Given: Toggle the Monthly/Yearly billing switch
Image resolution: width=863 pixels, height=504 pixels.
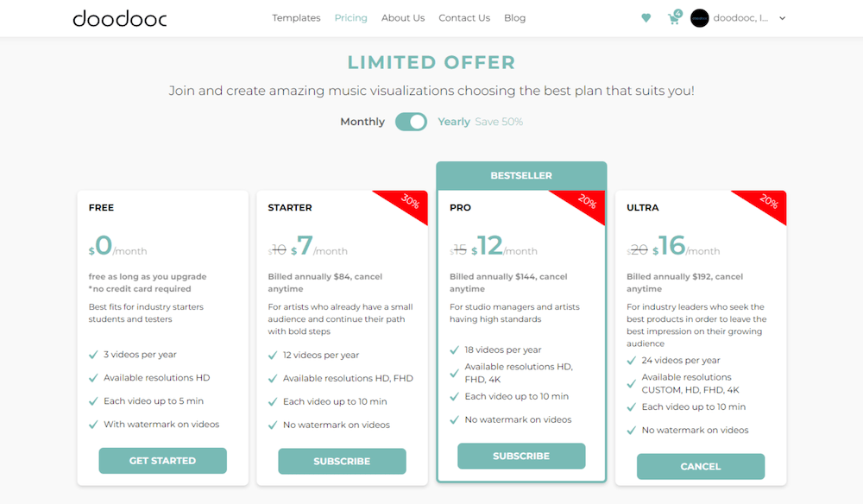Looking at the screenshot, I should click(411, 122).
